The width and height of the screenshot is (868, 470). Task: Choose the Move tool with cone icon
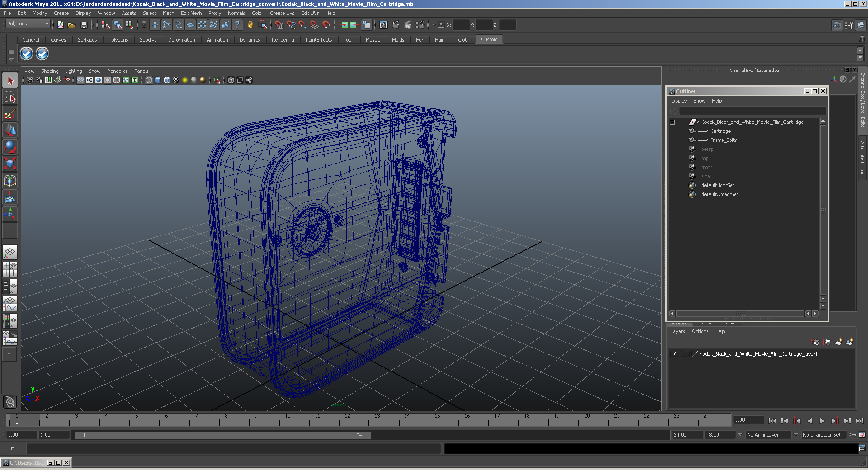[x=10, y=130]
